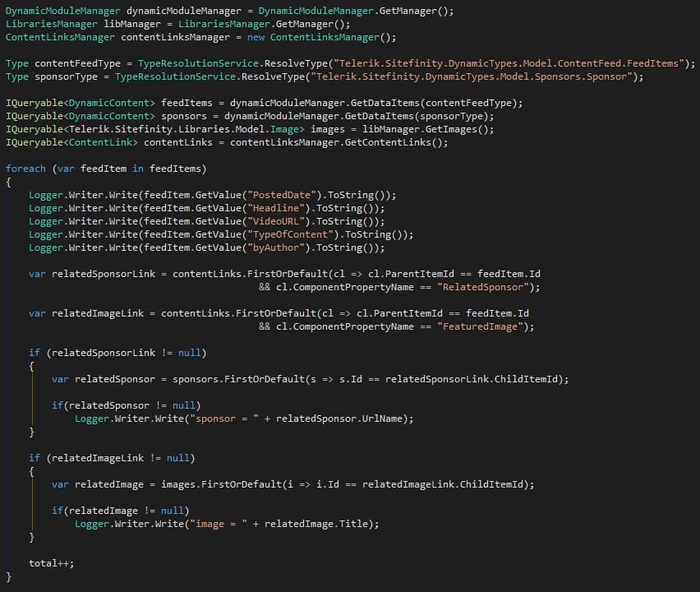Viewport: 700px width, 592px height.
Task: Click the DynamicModuleManager.GetManager() declaration line
Action: pos(229,12)
